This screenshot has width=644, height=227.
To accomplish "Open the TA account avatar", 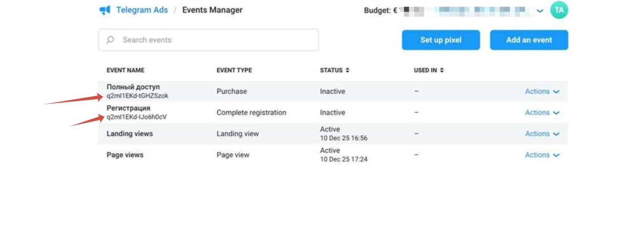I will point(559,10).
